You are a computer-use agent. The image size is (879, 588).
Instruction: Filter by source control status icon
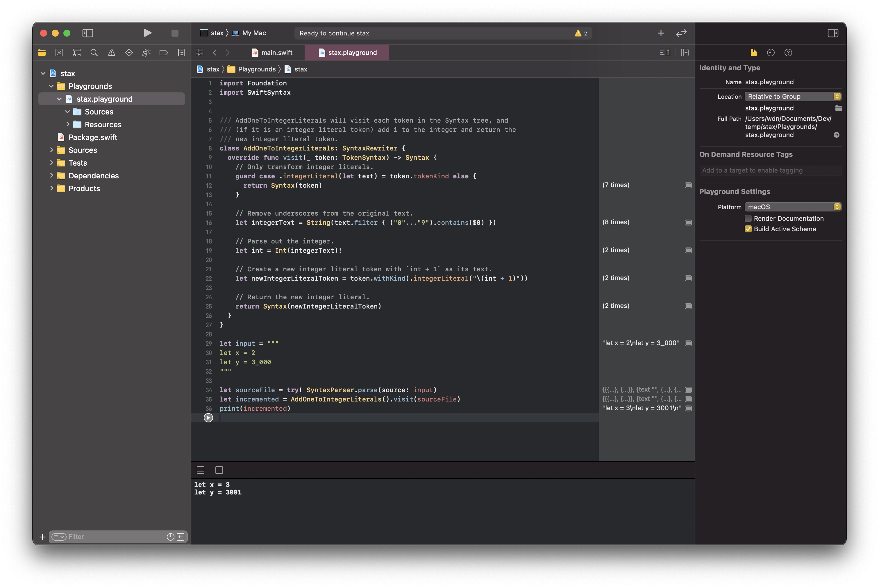pos(181,537)
